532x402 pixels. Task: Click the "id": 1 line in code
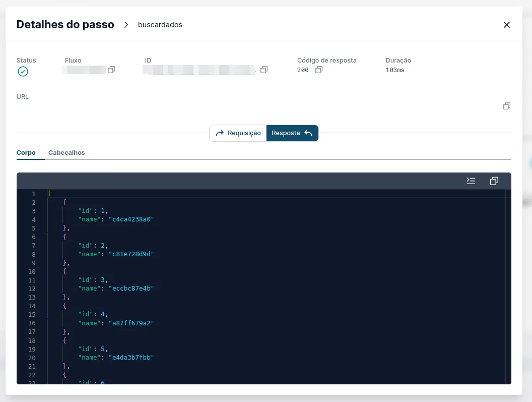click(x=93, y=211)
